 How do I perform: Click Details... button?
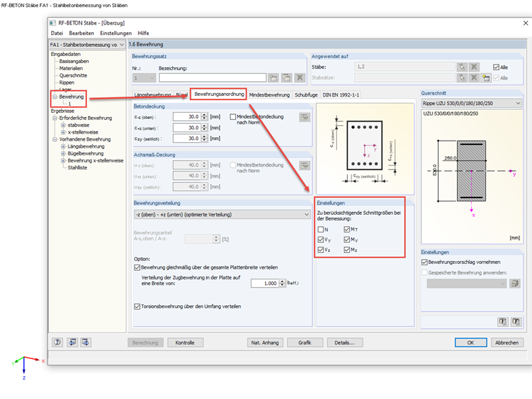[x=344, y=343]
